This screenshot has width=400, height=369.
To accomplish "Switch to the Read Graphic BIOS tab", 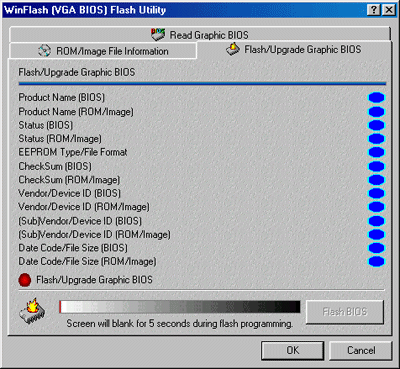I will click(x=200, y=34).
